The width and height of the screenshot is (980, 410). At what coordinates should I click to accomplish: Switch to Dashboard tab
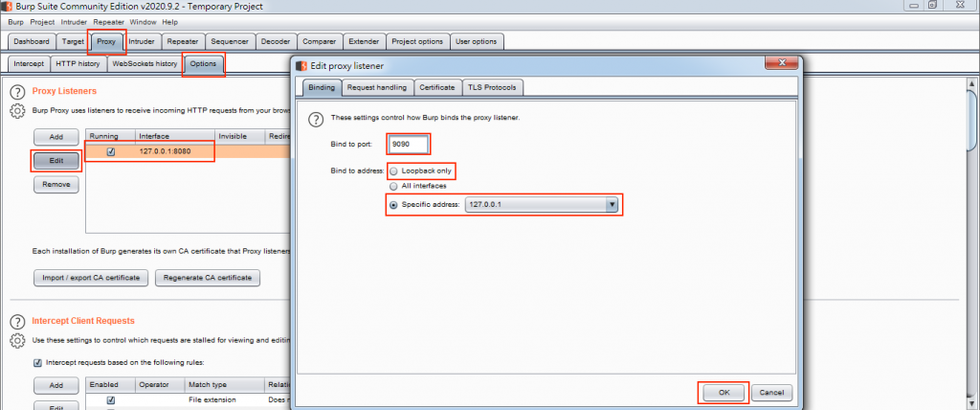point(32,42)
